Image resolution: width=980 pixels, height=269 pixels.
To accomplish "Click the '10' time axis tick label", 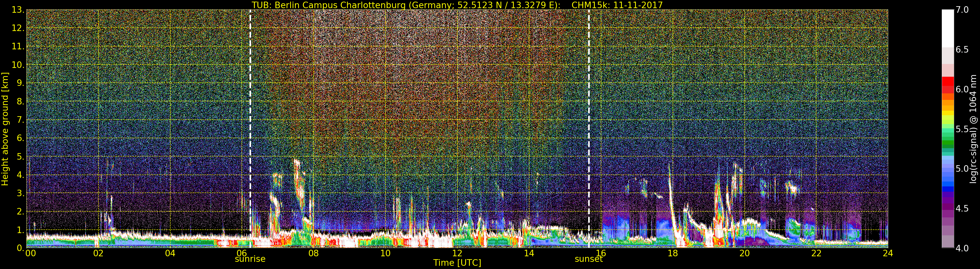I will point(385,253).
